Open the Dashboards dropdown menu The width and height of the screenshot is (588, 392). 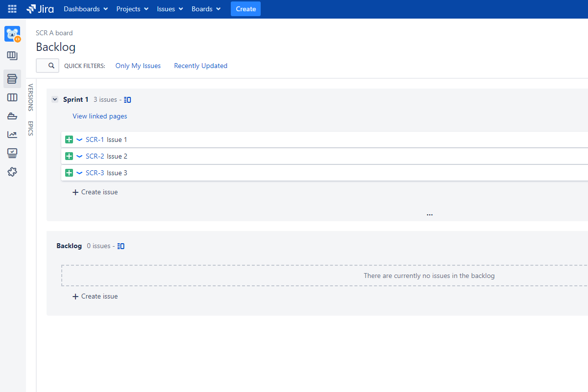(x=86, y=9)
